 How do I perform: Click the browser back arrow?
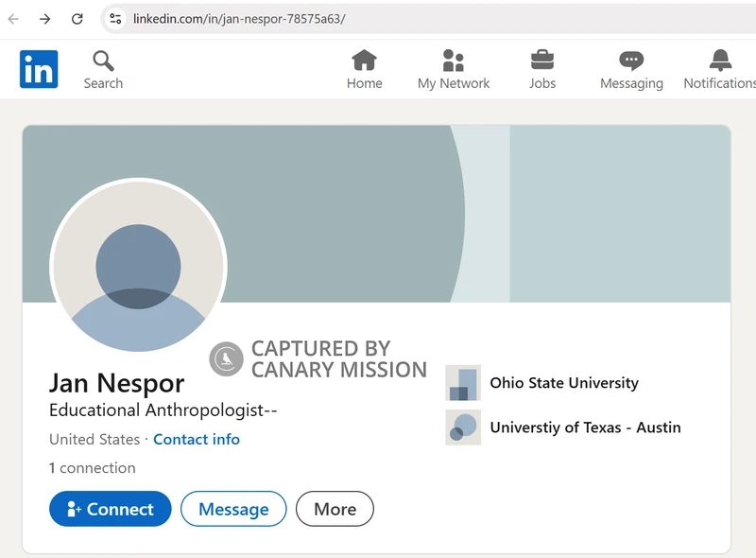pos(13,19)
